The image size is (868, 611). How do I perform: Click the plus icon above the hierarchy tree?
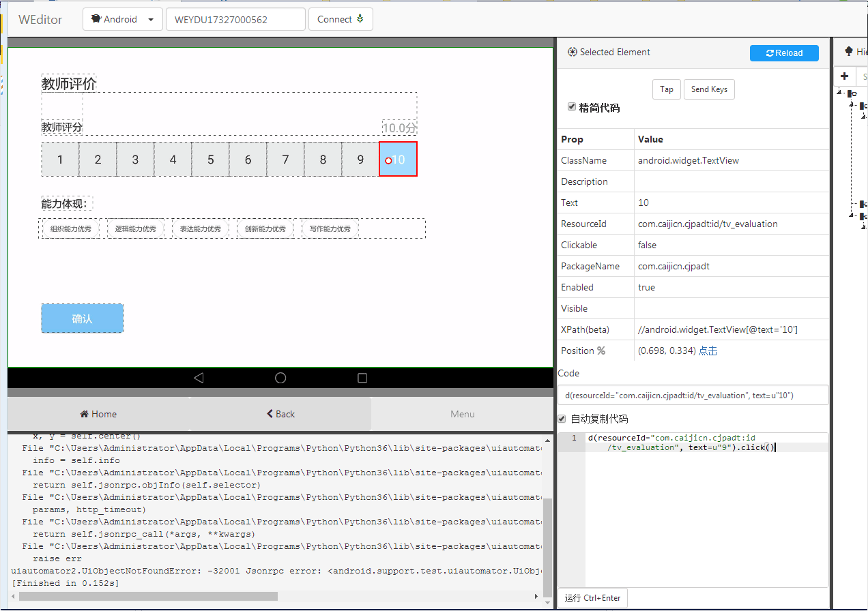click(843, 76)
